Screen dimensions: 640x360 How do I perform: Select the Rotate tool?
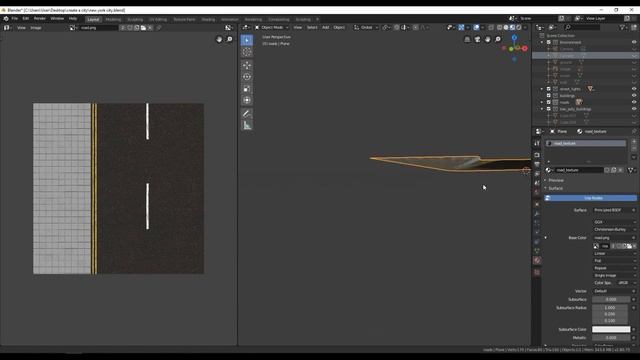tap(247, 77)
